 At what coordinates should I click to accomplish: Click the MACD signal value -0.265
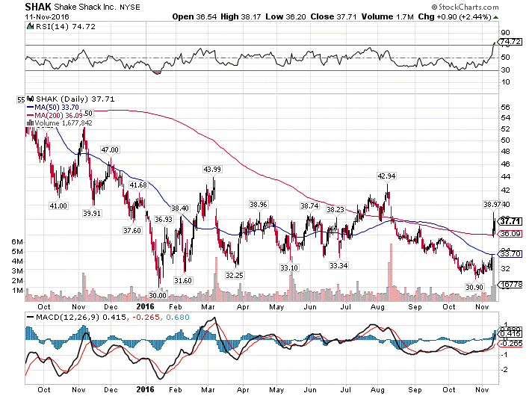point(146,318)
